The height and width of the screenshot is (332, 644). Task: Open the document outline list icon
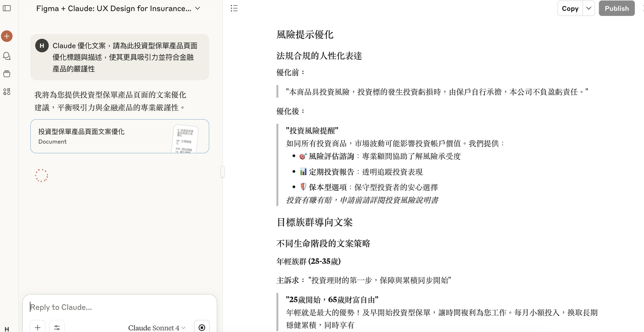pyautogui.click(x=234, y=8)
